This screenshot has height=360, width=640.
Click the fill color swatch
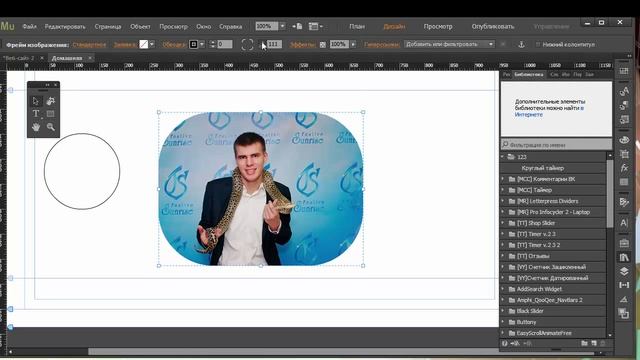tap(144, 44)
